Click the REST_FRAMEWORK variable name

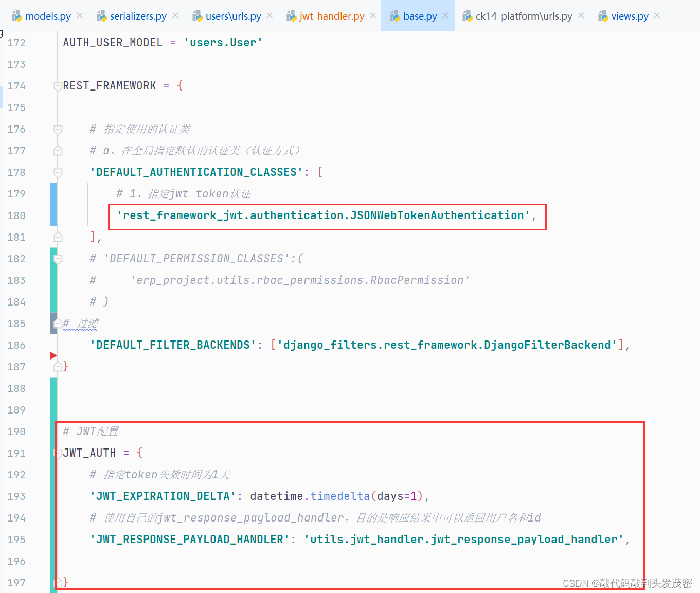[x=110, y=86]
